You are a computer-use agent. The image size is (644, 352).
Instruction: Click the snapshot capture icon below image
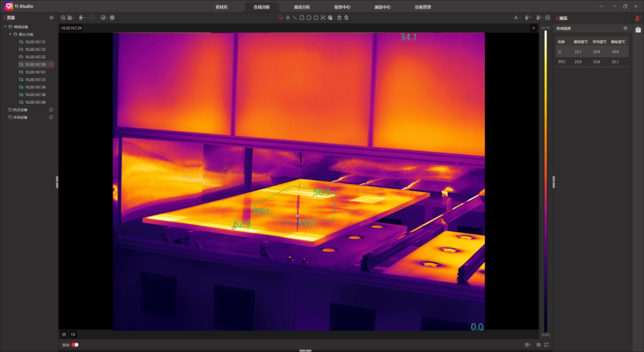click(x=64, y=335)
